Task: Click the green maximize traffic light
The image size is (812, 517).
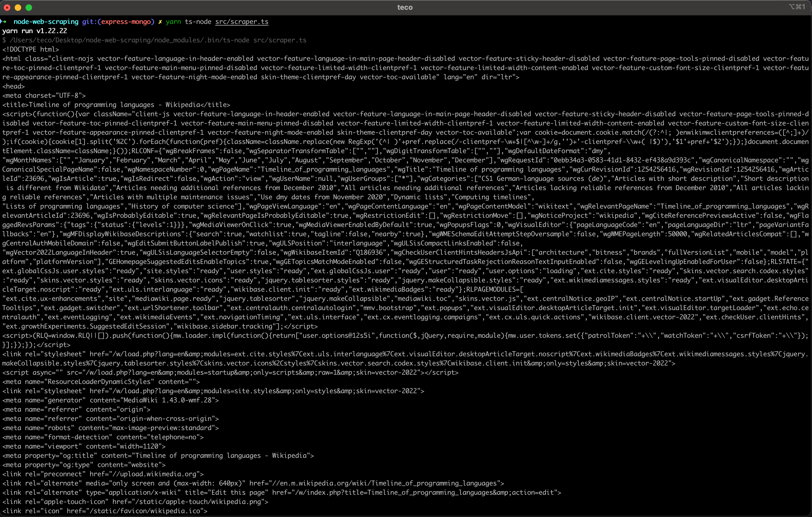Action: 29,7
